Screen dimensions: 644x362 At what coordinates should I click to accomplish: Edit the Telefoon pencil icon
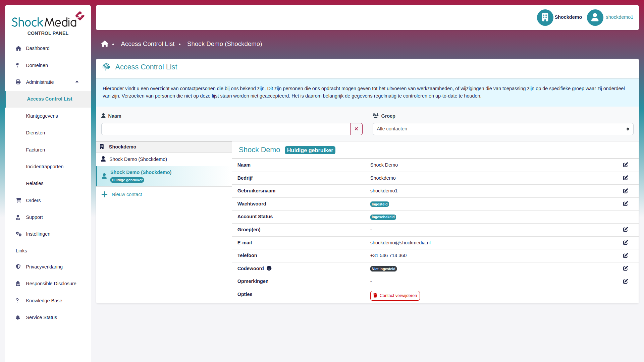626,255
